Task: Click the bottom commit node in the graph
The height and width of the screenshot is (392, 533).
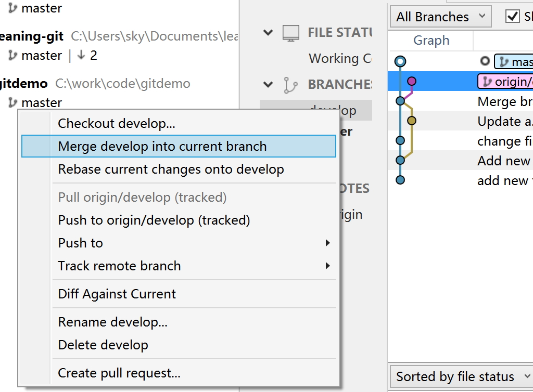Action: tap(400, 180)
